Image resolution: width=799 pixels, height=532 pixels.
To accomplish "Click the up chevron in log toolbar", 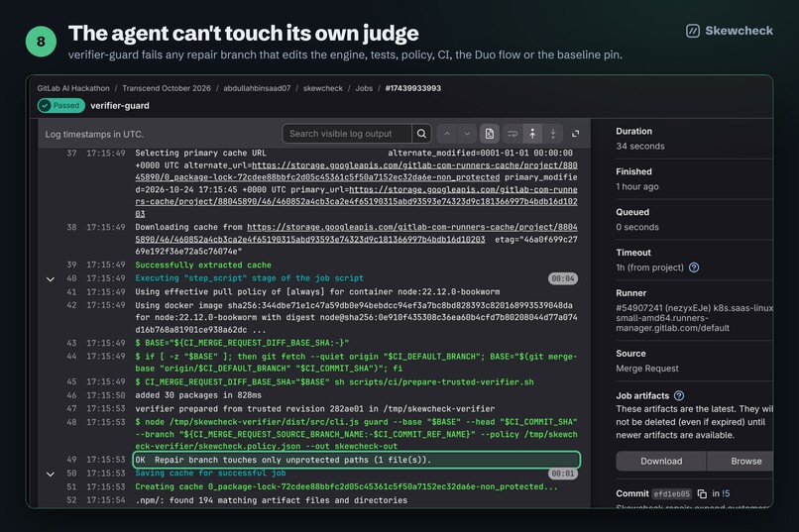I will (447, 134).
